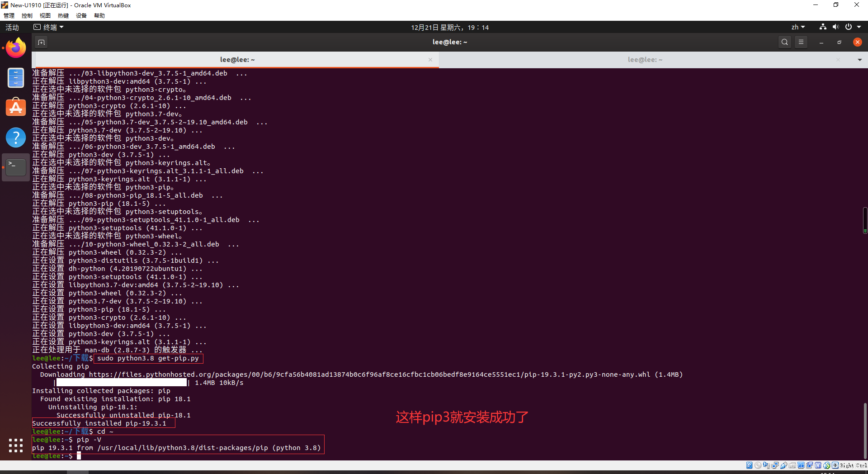Open the VirtualBox 热键 menu
The image size is (868, 474).
[63, 15]
